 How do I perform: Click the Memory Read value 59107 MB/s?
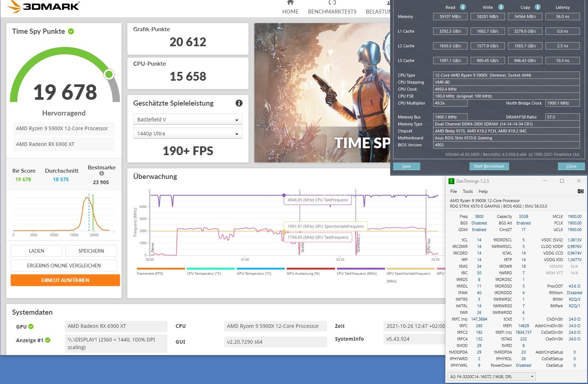[450, 17]
